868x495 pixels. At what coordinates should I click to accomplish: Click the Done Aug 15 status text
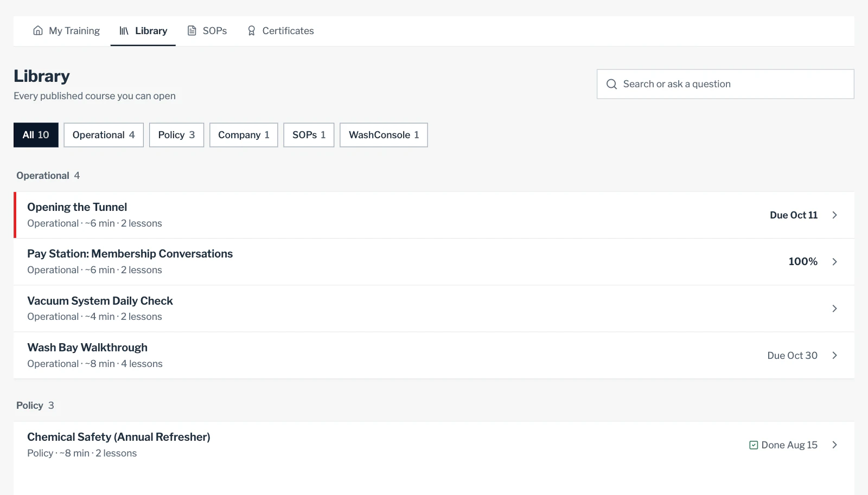[x=789, y=445]
